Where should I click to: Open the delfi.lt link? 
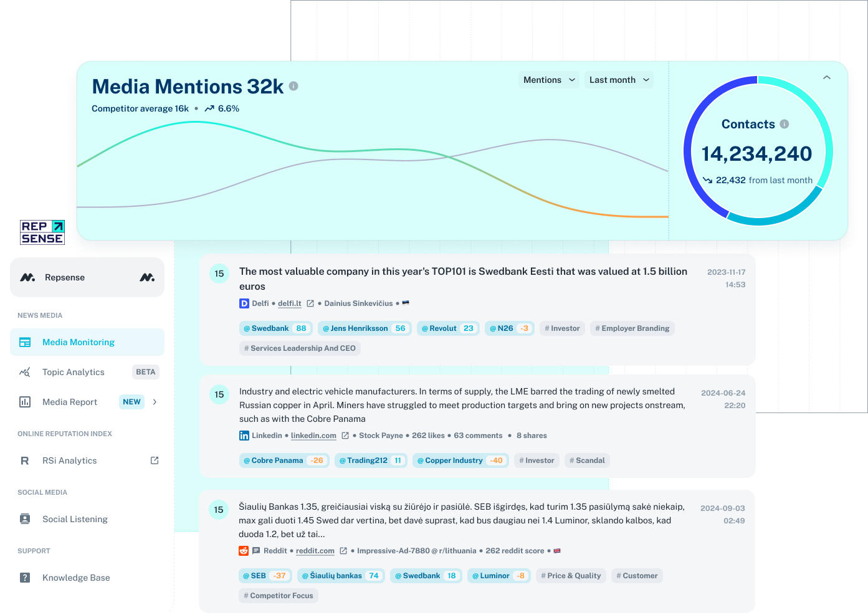coord(290,303)
